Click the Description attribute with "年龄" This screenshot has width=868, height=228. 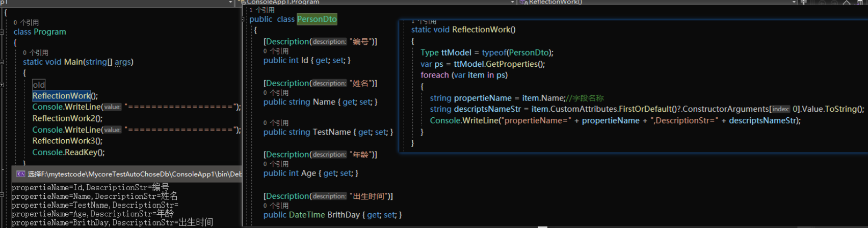[x=321, y=155]
